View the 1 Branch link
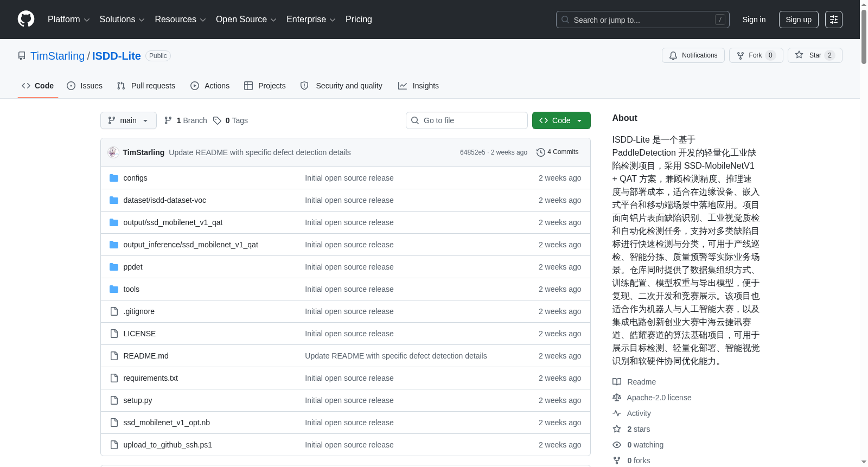 186,120
